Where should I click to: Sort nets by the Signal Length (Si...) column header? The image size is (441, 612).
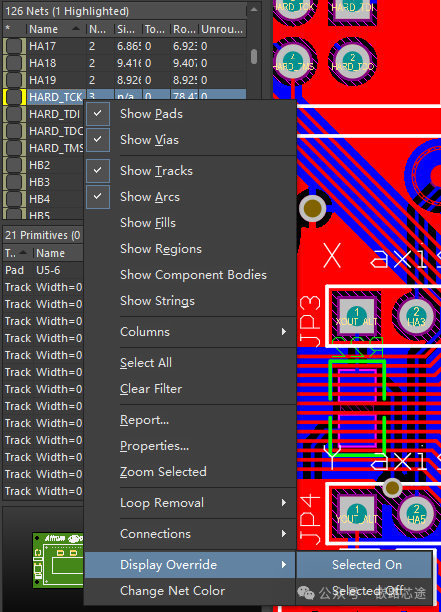pyautogui.click(x=128, y=29)
